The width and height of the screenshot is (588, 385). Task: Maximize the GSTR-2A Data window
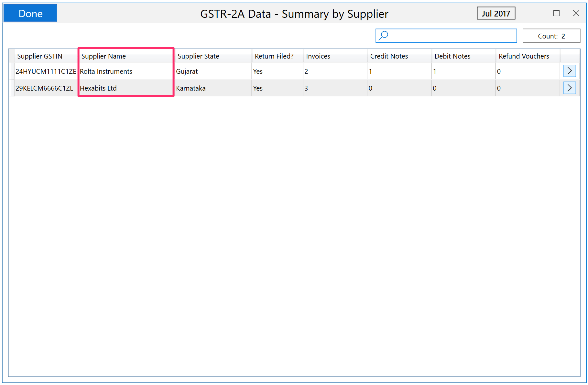point(556,13)
